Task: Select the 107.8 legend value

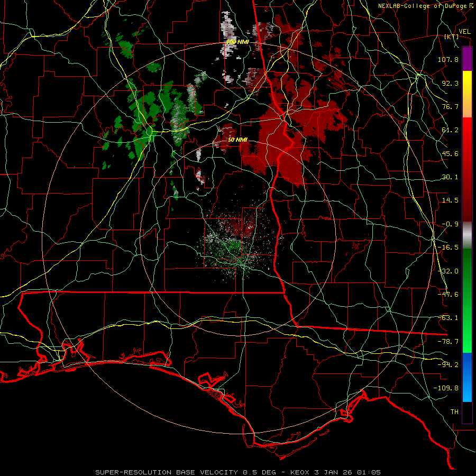Action: tap(448, 59)
